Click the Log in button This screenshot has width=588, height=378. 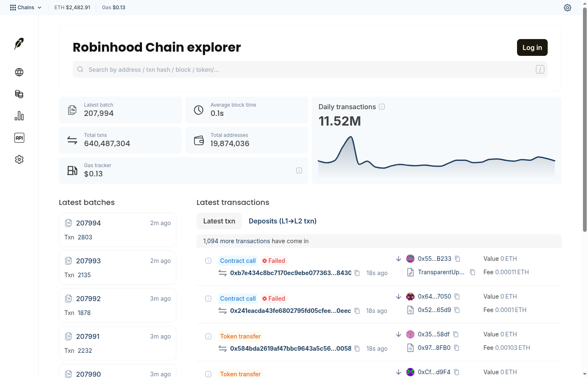click(532, 47)
